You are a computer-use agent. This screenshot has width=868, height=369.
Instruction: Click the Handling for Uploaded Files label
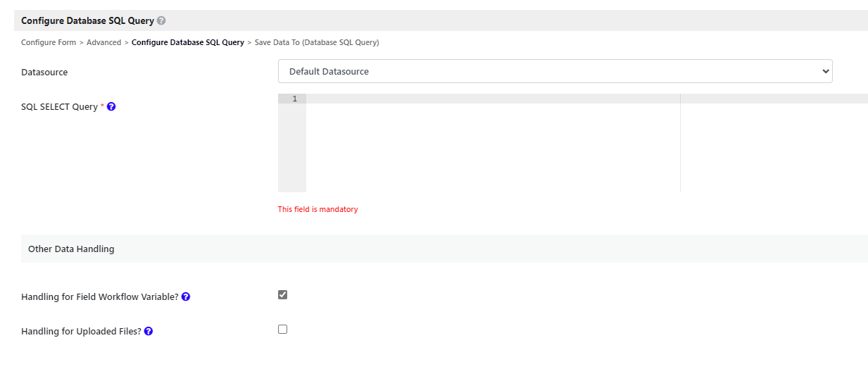pyautogui.click(x=81, y=331)
